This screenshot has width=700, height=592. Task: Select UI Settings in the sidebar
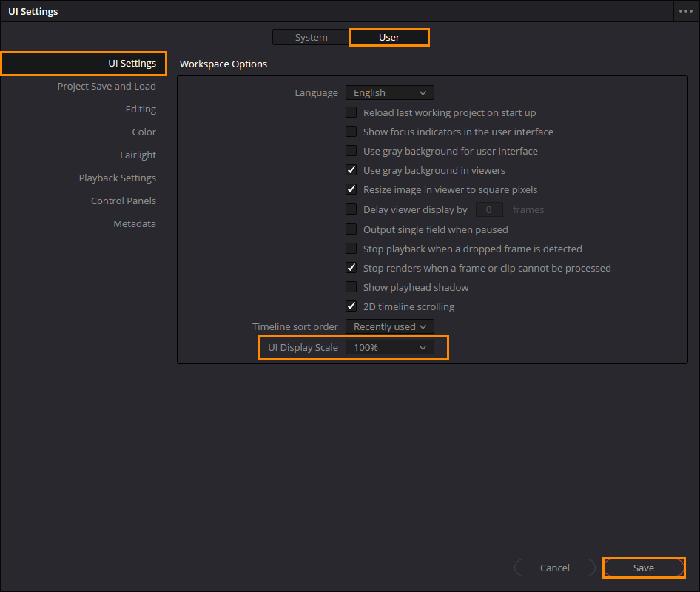(x=84, y=64)
